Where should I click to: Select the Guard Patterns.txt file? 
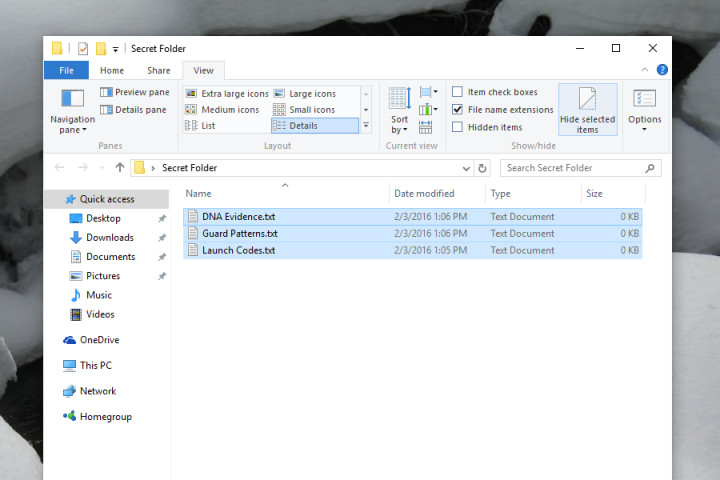(239, 233)
